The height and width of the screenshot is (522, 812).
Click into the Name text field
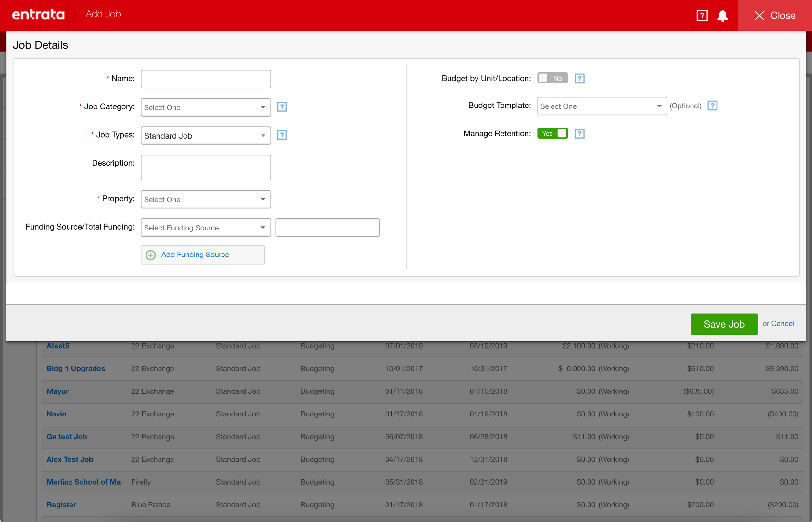206,79
